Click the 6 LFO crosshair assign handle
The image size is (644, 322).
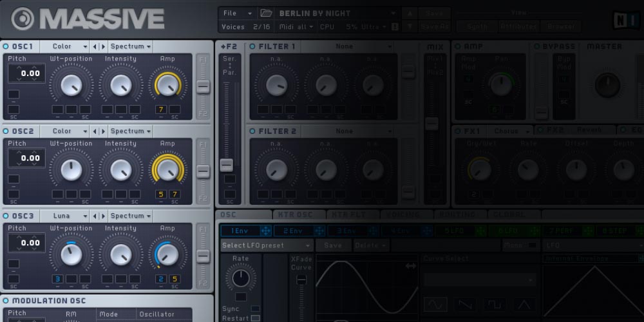[x=535, y=231]
